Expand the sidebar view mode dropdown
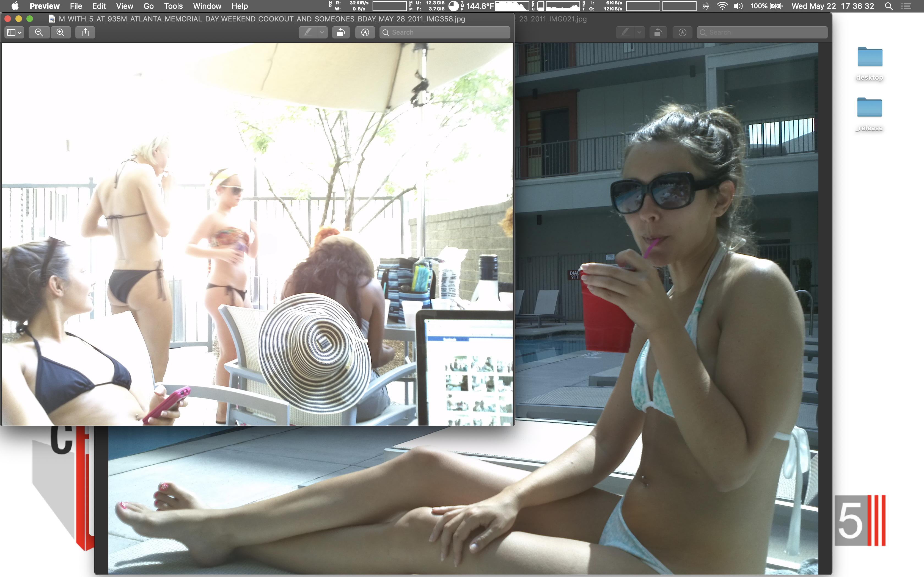Image resolution: width=924 pixels, height=577 pixels. [x=15, y=32]
